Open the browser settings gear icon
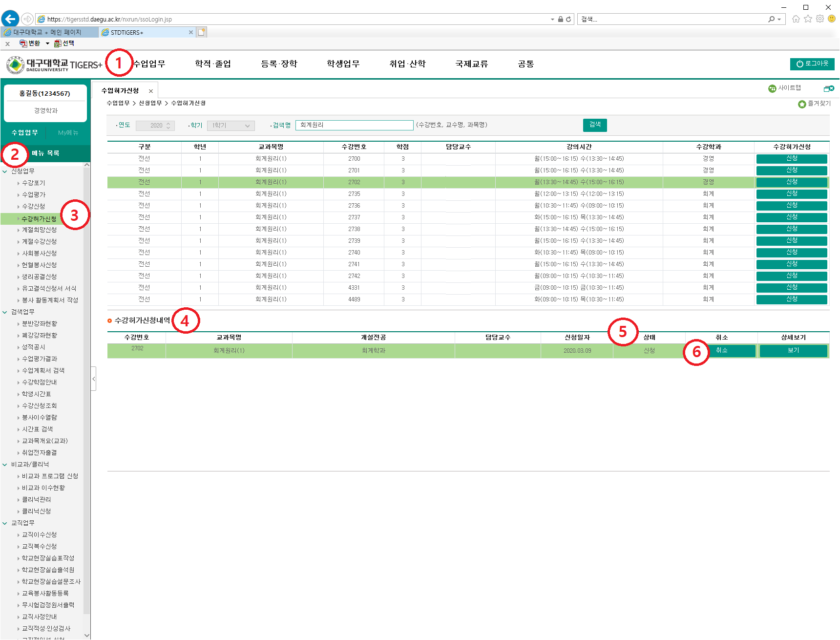 [820, 19]
